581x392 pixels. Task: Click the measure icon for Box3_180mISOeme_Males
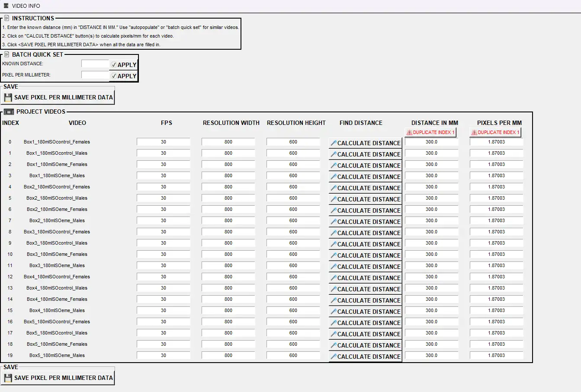[334, 267]
